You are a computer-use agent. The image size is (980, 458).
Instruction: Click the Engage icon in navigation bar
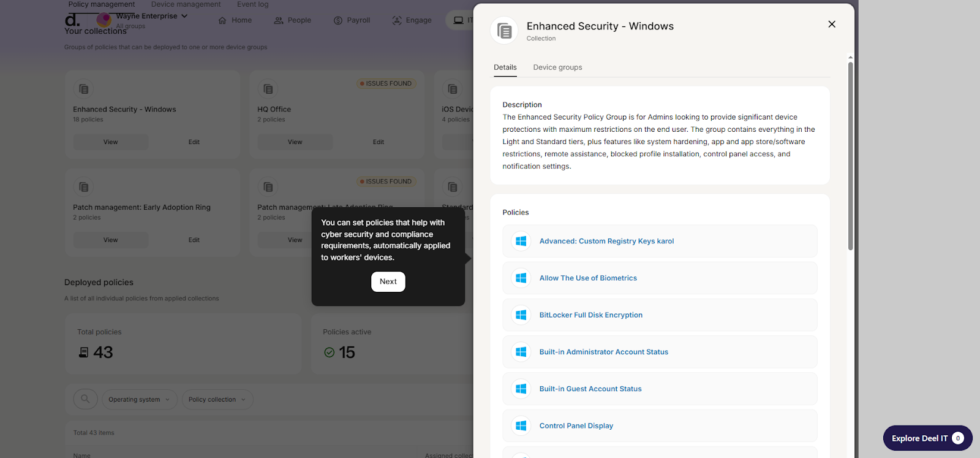pos(397,20)
